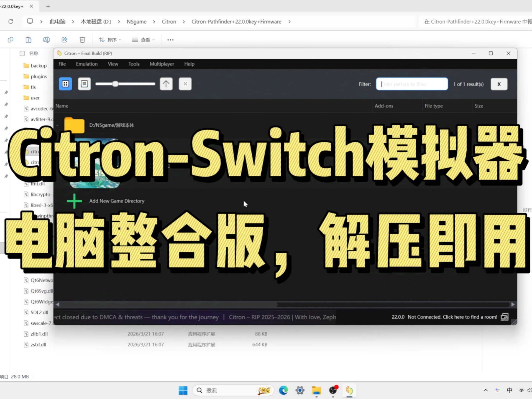Open the Citron emulator from the taskbar
Image resolution: width=532 pixels, height=399 pixels.
[x=349, y=390]
